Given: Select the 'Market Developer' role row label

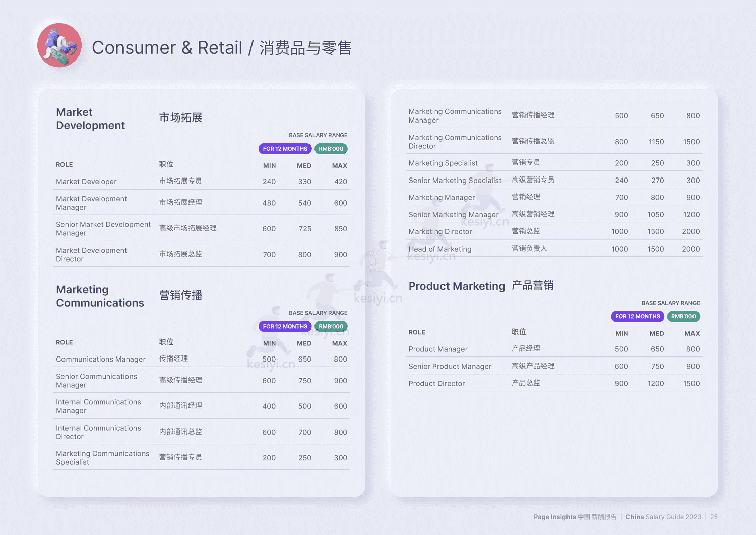Looking at the screenshot, I should click(x=86, y=182).
